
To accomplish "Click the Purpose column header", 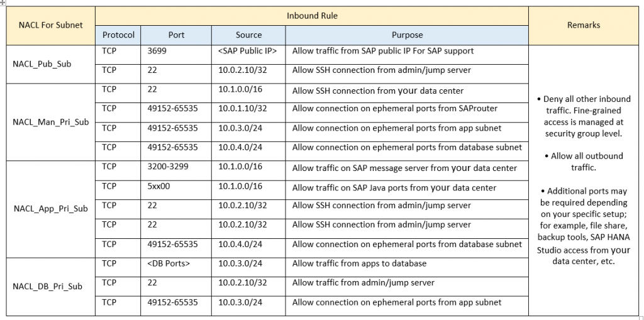I will (x=407, y=35).
